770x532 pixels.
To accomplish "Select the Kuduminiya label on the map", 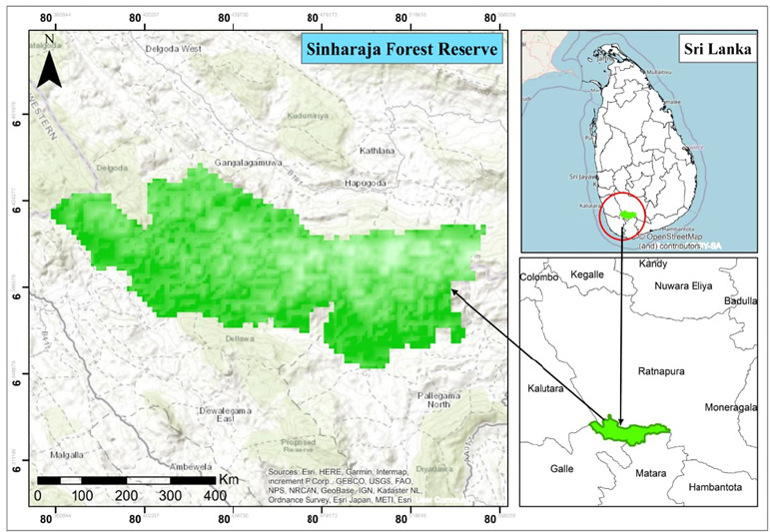I will tap(308, 116).
